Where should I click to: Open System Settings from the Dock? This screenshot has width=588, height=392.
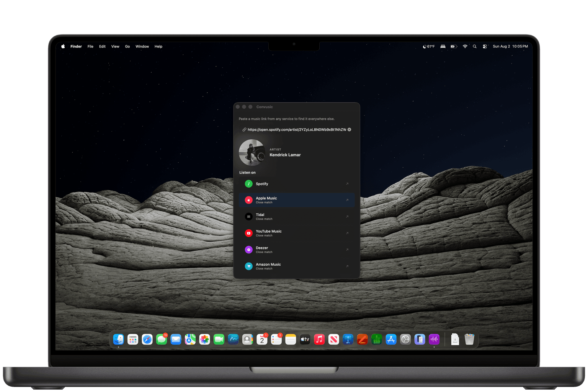(x=405, y=339)
